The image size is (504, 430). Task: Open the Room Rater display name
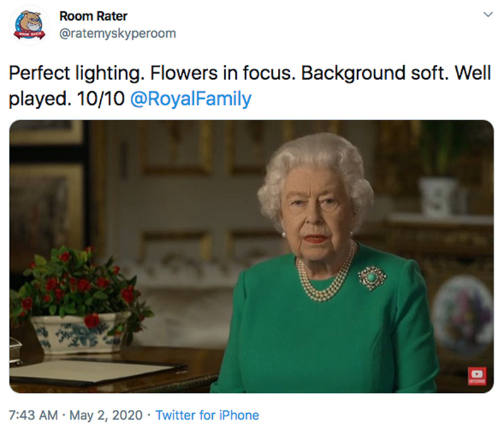[93, 16]
